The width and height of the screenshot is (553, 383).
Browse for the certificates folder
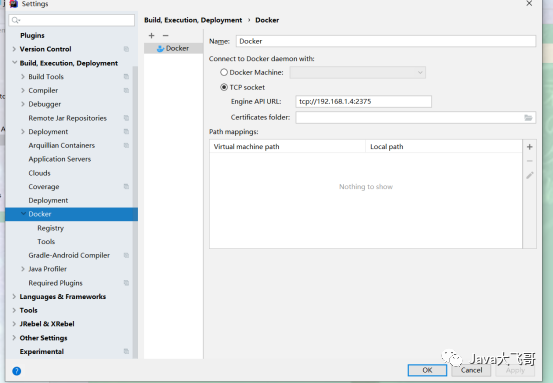pos(528,117)
